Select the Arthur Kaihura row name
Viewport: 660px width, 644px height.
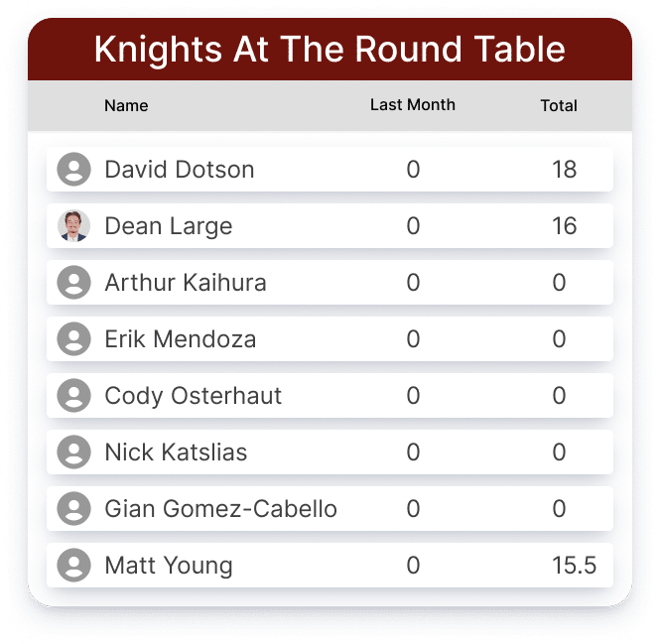(x=186, y=283)
